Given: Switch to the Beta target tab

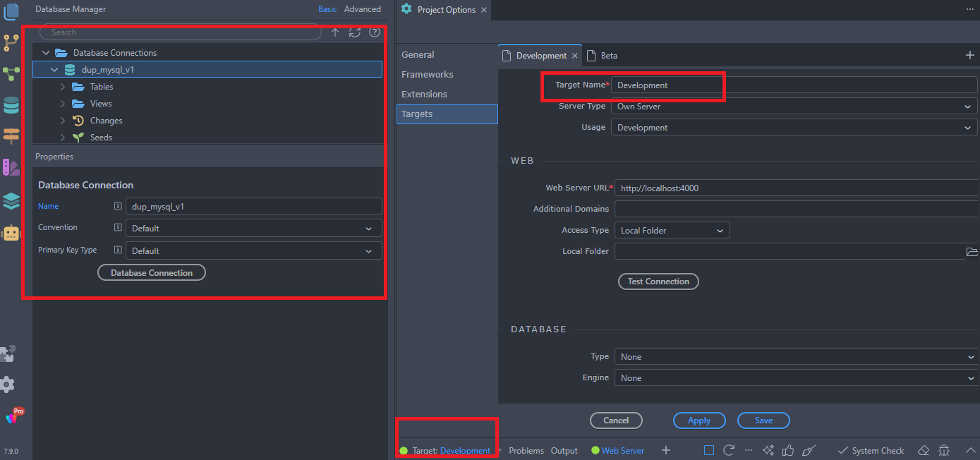Looking at the screenshot, I should tap(603, 55).
